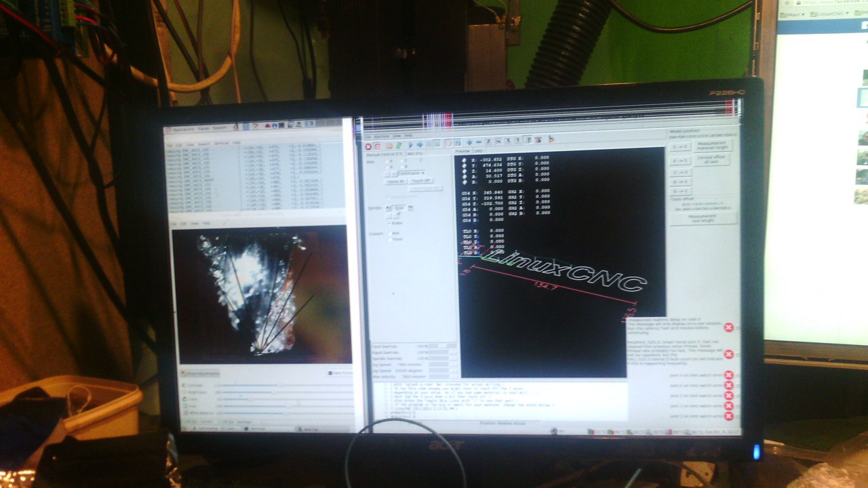The height and width of the screenshot is (488, 868).
Task: Switch preview to X side view
Action: click(509, 140)
